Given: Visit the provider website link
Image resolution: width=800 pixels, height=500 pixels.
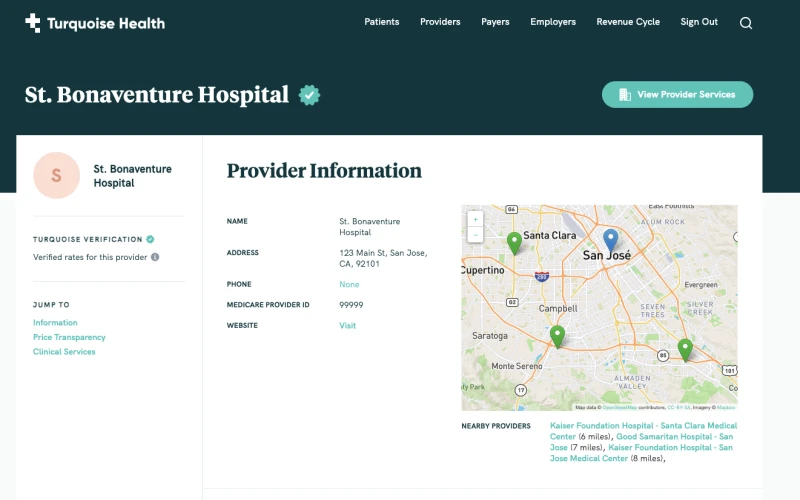Looking at the screenshot, I should 347,325.
